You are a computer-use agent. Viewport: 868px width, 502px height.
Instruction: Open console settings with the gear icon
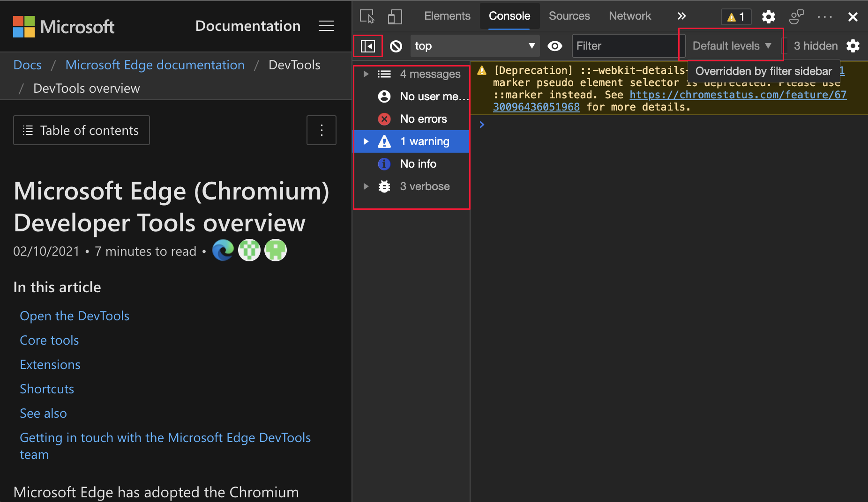[853, 46]
